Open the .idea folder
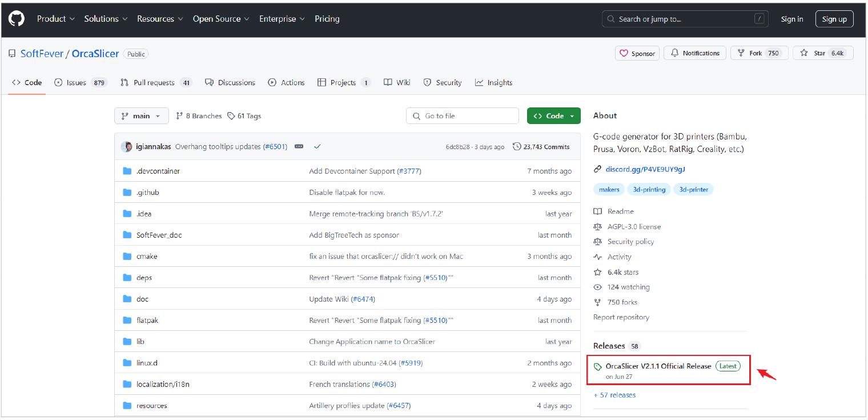The image size is (868, 420). click(x=144, y=214)
